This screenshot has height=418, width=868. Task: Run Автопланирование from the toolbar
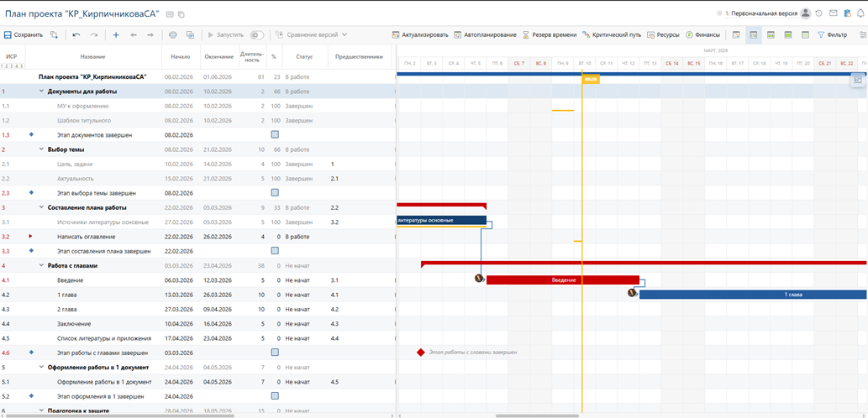click(x=485, y=35)
